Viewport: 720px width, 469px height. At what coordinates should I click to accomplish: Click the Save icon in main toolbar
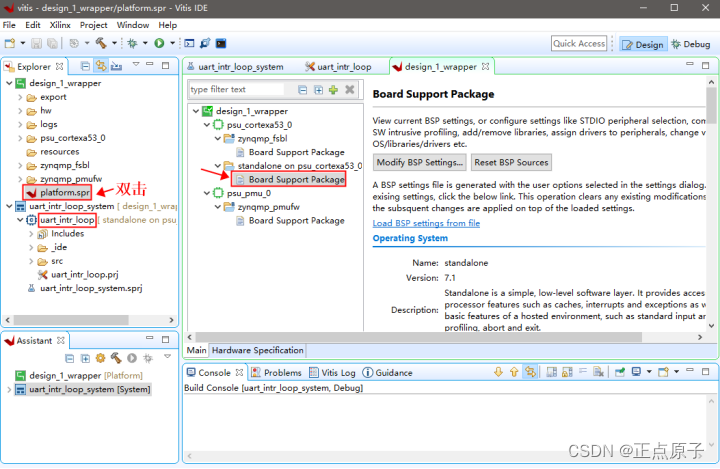36,44
